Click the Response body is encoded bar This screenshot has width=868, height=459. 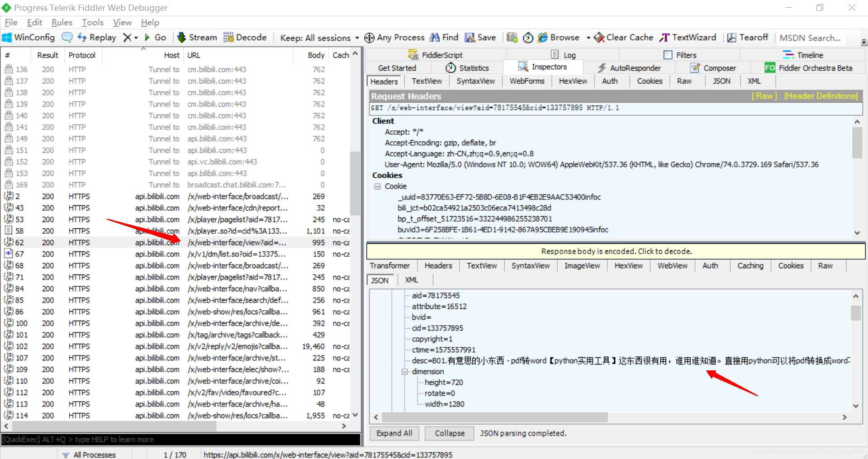616,251
